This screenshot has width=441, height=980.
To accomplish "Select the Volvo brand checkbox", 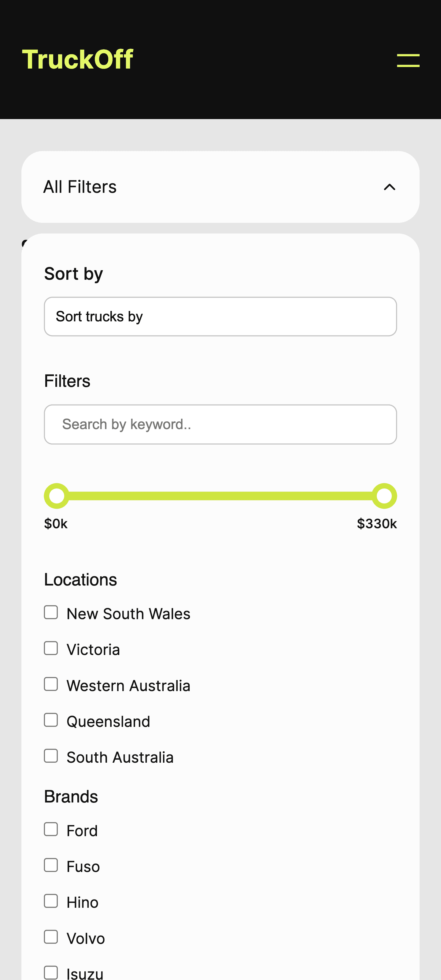I will (51, 937).
